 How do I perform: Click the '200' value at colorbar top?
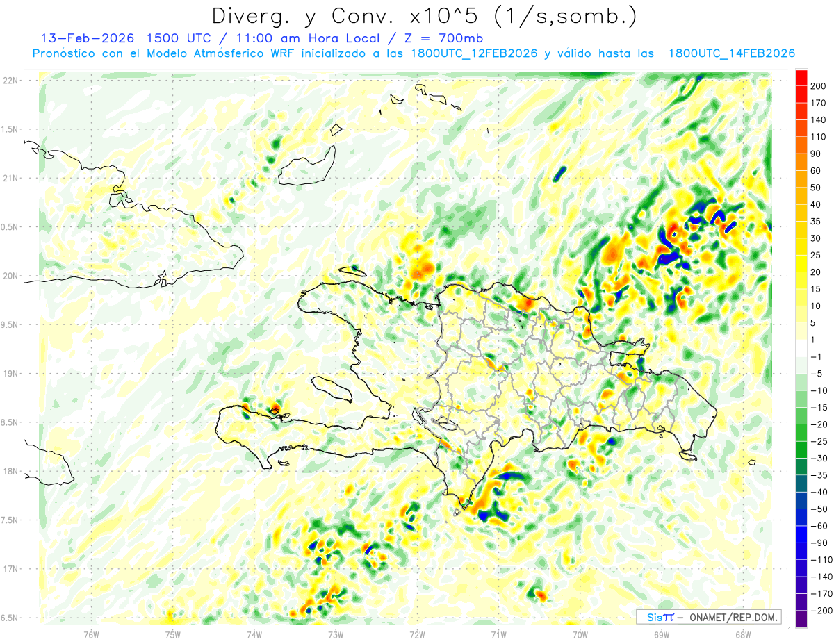coord(819,86)
